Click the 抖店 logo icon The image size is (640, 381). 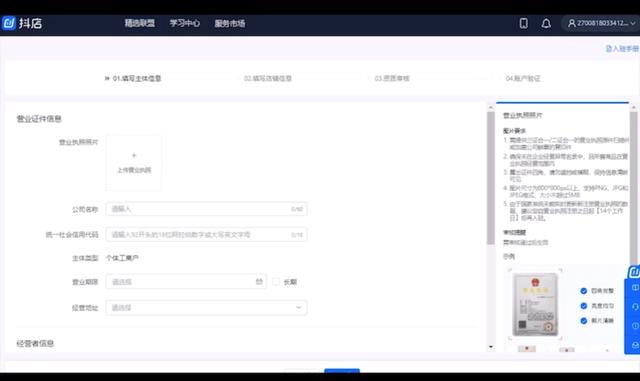tap(9, 23)
